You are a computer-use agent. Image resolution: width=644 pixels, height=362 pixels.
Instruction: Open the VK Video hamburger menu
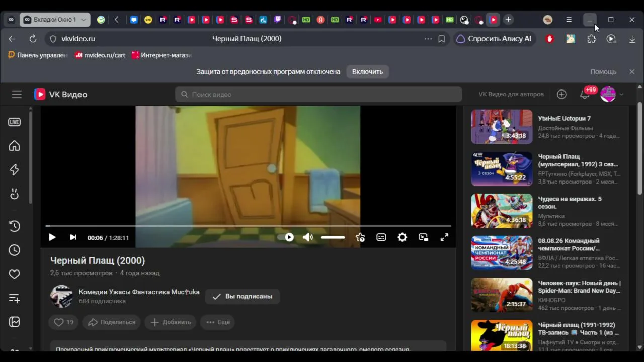point(17,94)
